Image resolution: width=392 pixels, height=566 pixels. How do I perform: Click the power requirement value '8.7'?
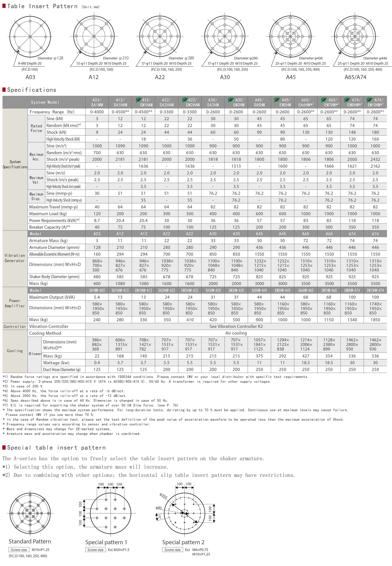click(x=97, y=220)
